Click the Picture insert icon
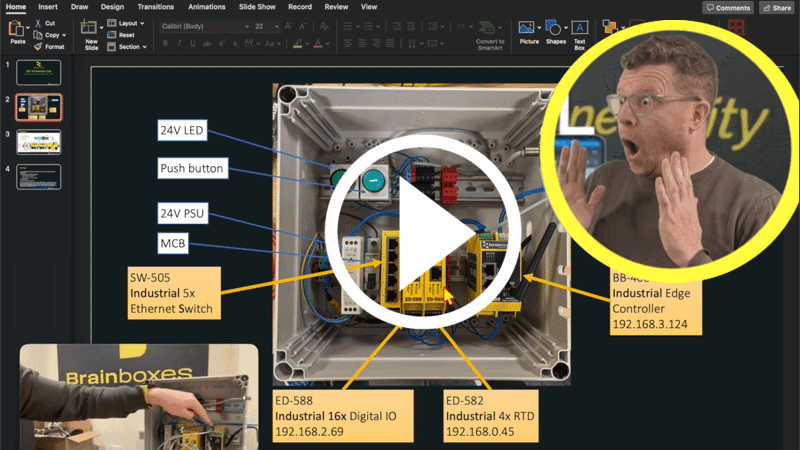 (x=528, y=28)
